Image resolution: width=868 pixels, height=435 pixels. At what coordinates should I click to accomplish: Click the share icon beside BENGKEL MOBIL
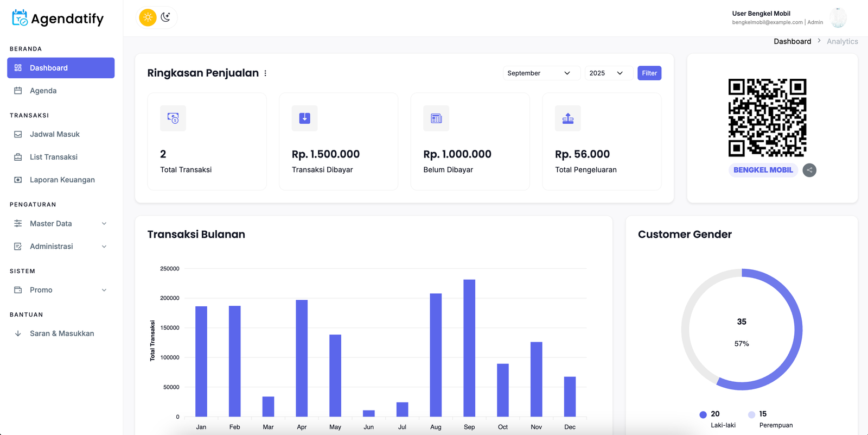click(x=809, y=170)
